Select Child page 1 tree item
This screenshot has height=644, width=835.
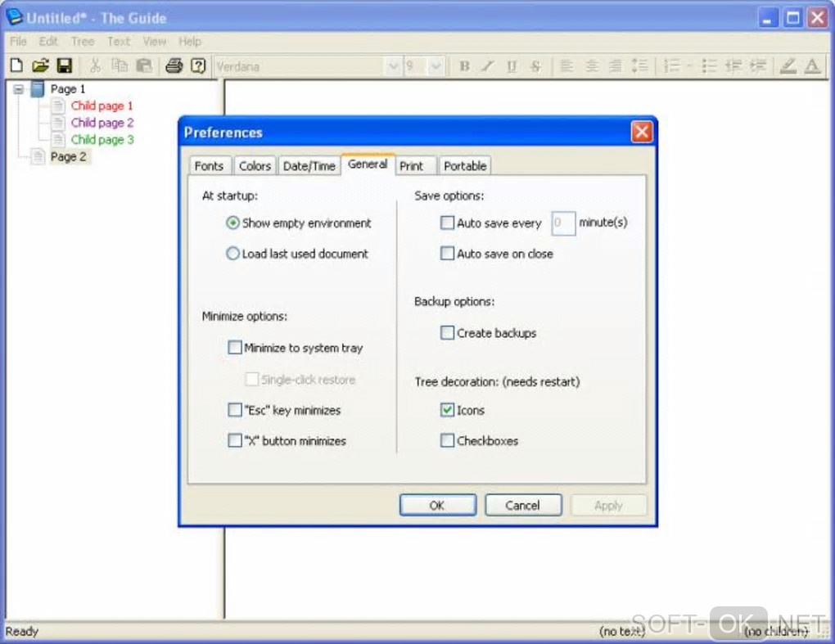pos(102,106)
